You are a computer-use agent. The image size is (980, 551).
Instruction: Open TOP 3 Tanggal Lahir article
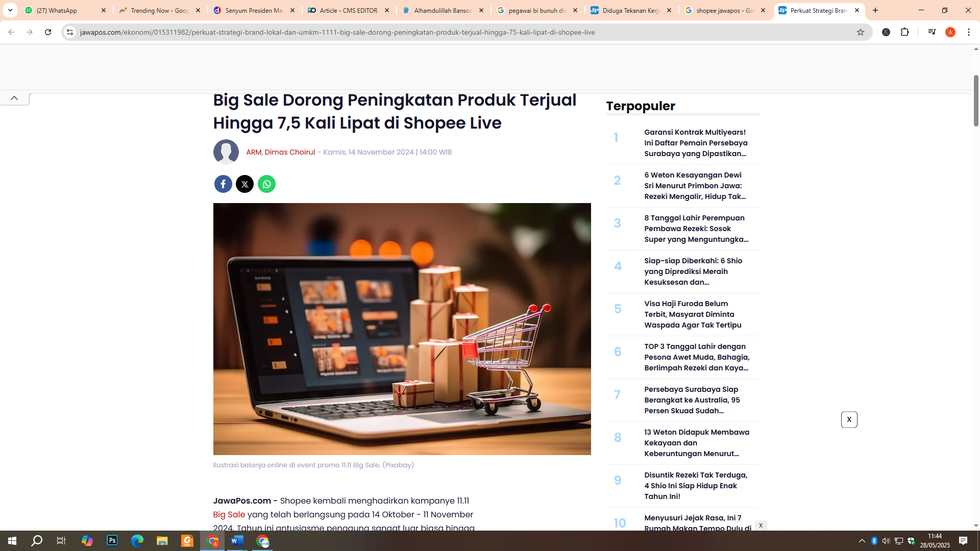click(x=696, y=357)
